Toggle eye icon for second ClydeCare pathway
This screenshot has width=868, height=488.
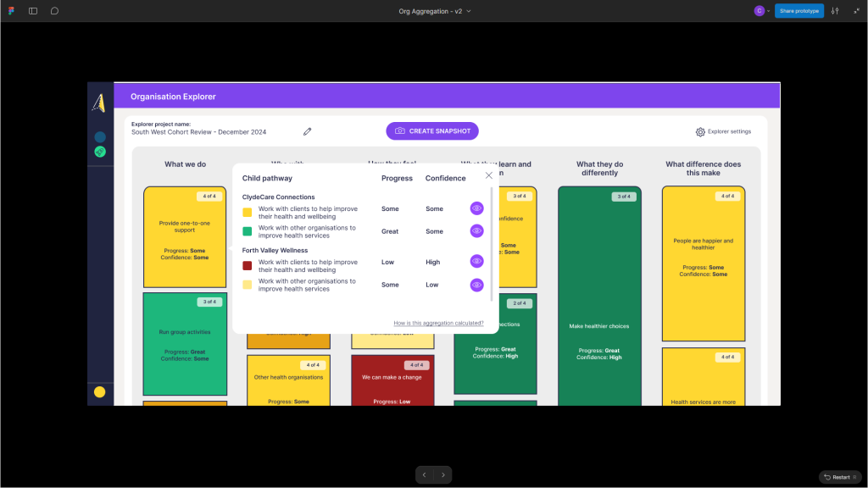pos(476,230)
